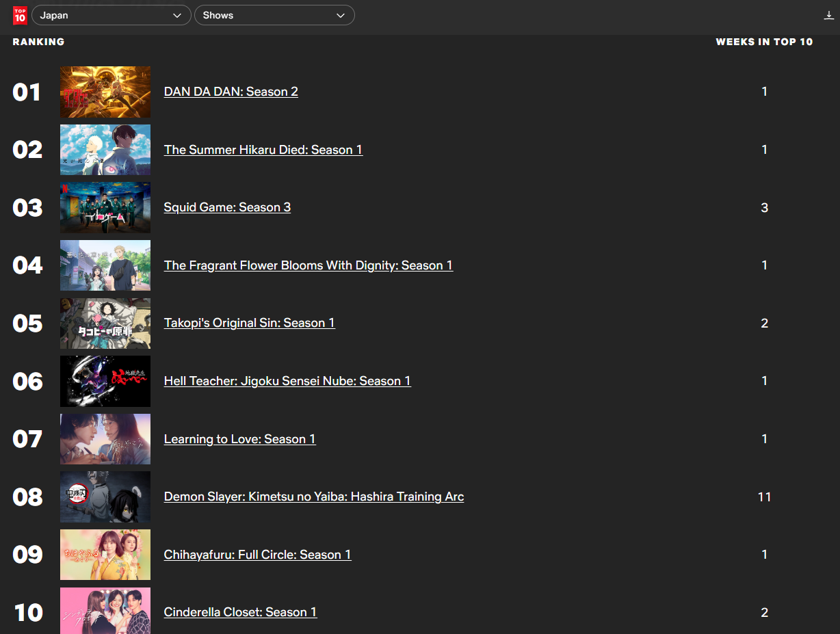Screen dimensions: 840x634
Task: Click the weeks value 2 for Takopi's Original Sin
Action: (765, 323)
